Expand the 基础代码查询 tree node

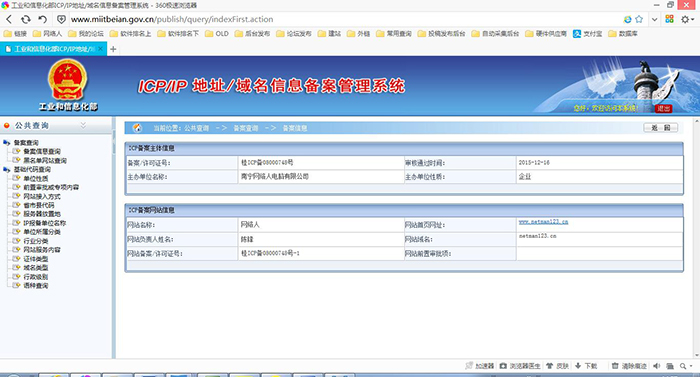click(6, 169)
